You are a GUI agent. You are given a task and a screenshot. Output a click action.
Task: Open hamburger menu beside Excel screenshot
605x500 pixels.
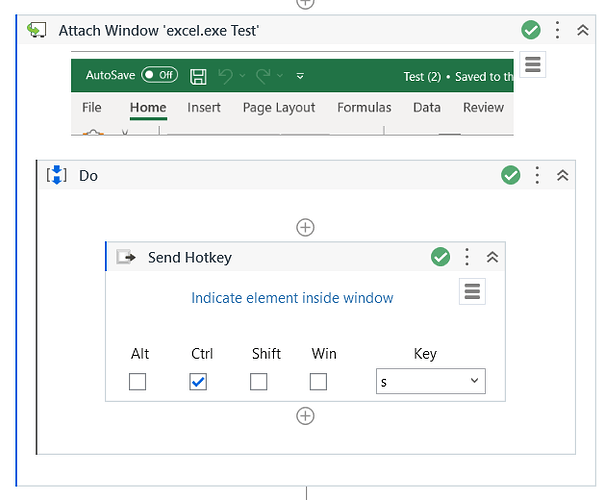(x=532, y=64)
